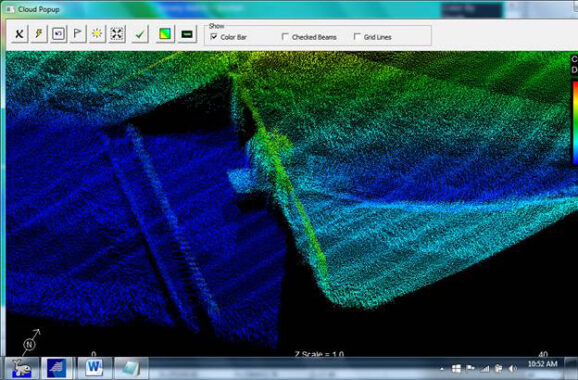Screen dimensions: 578x380
Task: Click the black rectangle toolbar icon
Action: point(187,34)
